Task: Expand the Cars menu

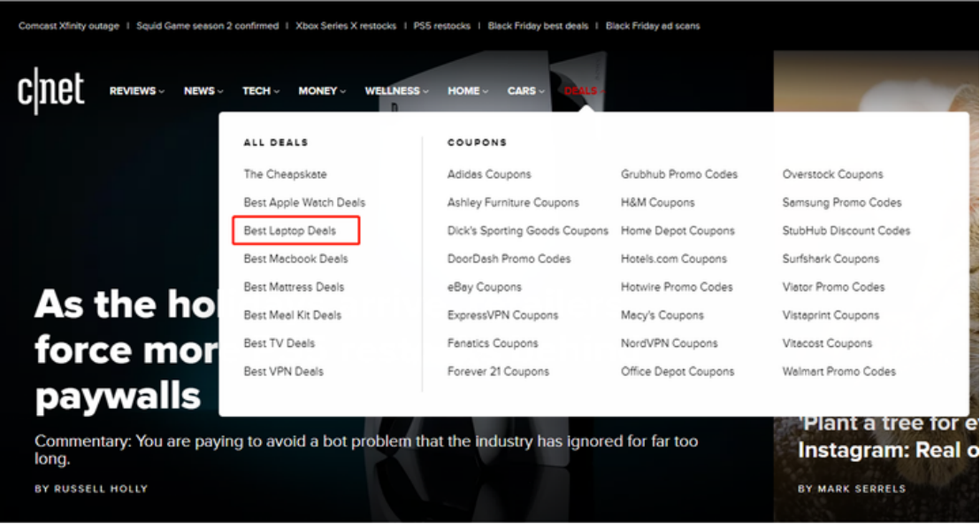Action: coord(525,91)
